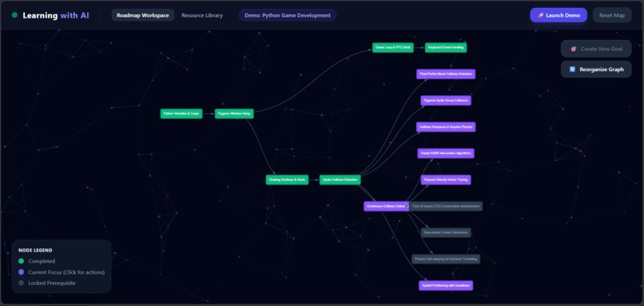Open Pixel-Perfect Mask Collision Detection node
The width and height of the screenshot is (644, 306).
click(446, 74)
